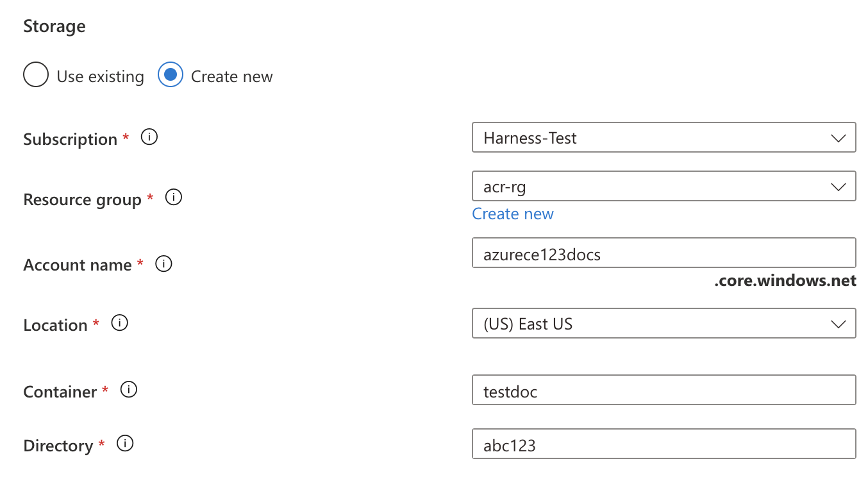This screenshot has width=868, height=477.
Task: Click the Subscription info icon
Action: tap(149, 137)
